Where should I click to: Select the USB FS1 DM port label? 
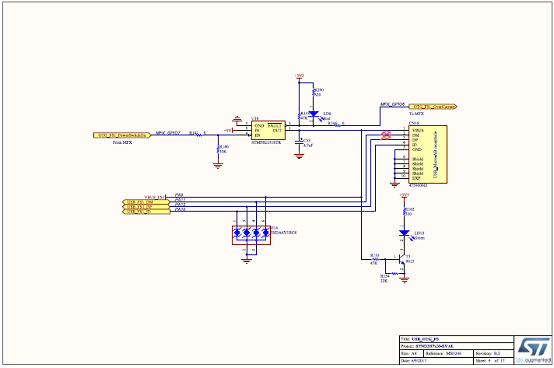(x=146, y=202)
